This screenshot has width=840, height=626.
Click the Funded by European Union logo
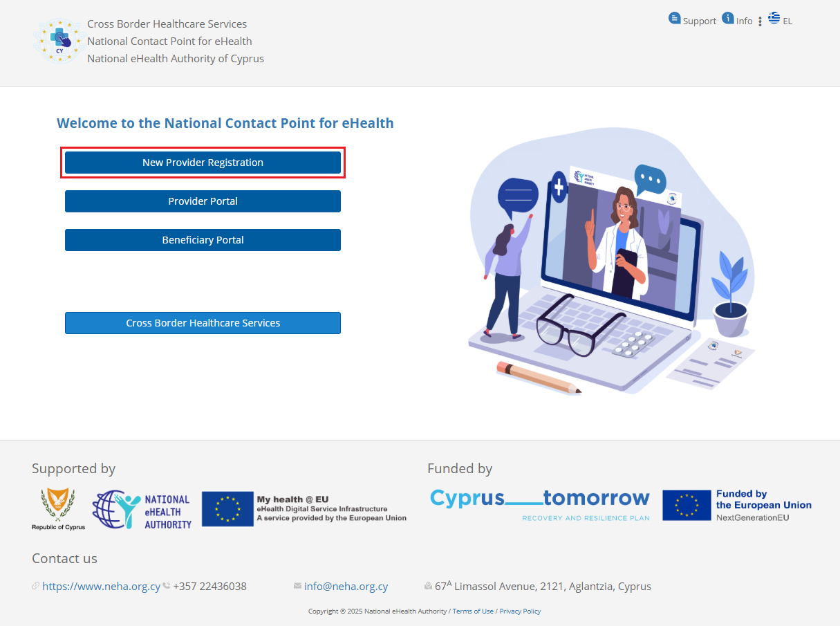736,506
